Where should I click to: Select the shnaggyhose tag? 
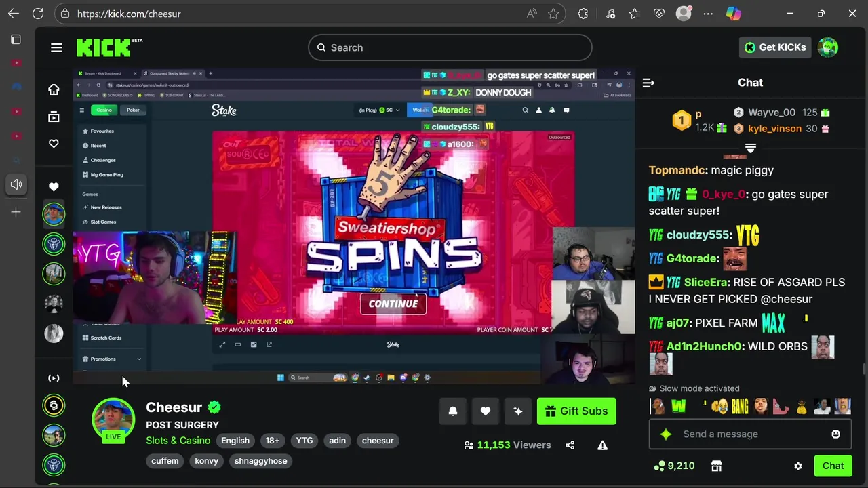click(261, 461)
